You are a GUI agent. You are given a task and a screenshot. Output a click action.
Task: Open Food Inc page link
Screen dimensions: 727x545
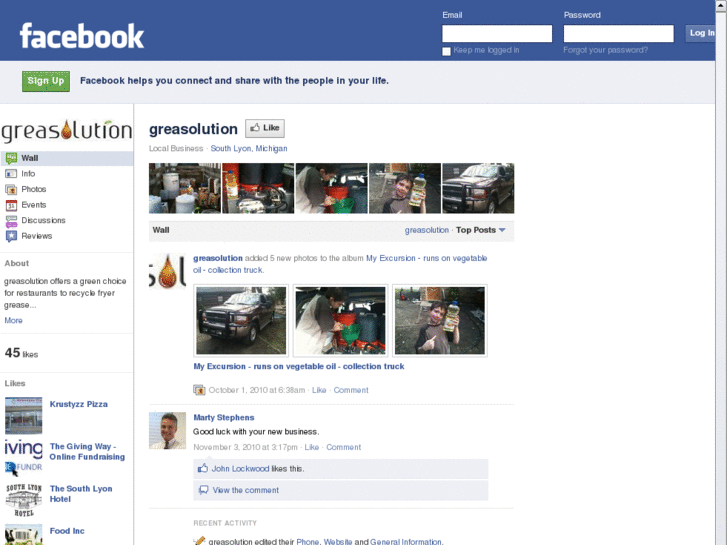(67, 531)
